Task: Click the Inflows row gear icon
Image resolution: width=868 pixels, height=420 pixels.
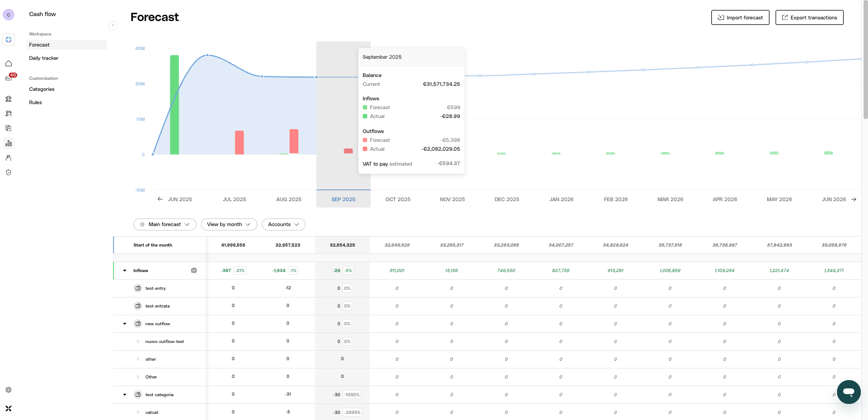Action: coord(194,270)
